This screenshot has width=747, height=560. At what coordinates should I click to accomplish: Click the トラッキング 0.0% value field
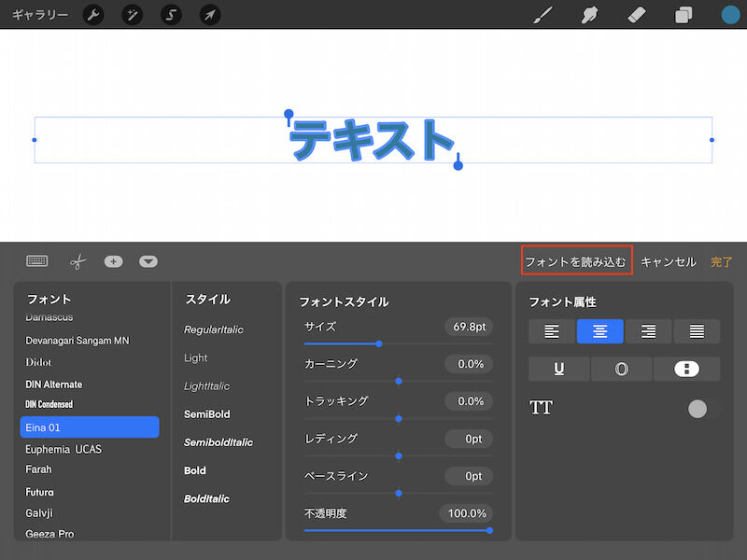tap(469, 401)
